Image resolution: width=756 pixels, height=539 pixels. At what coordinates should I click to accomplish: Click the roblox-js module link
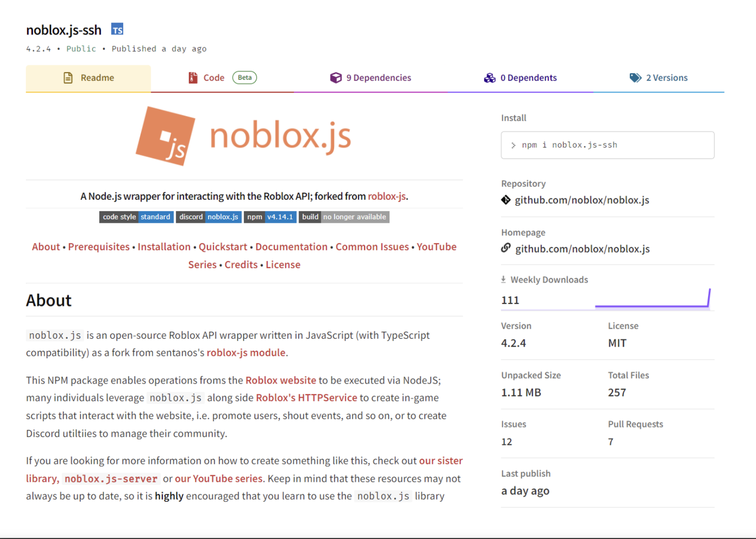pos(246,353)
